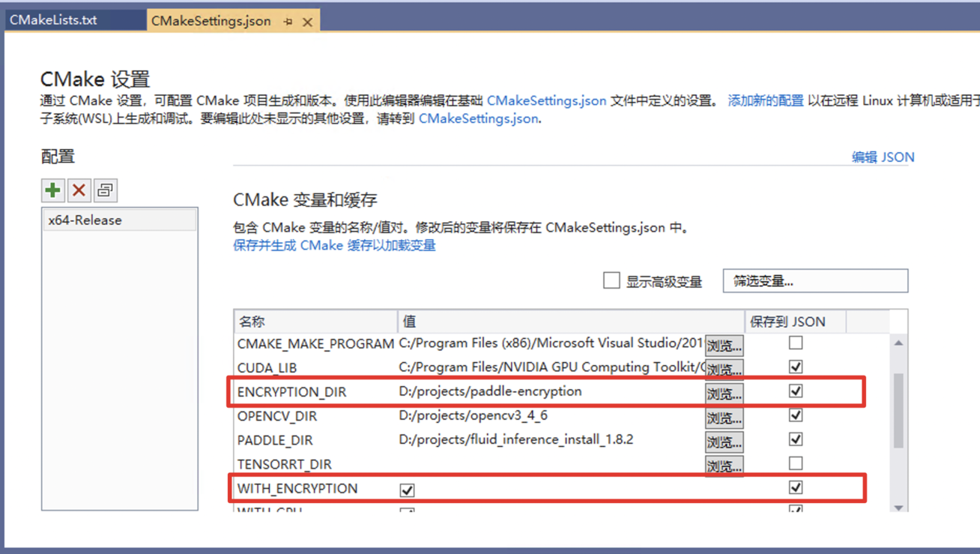Check save to JSON for TENSORRT_DIR
The image size is (980, 554).
pos(796,463)
